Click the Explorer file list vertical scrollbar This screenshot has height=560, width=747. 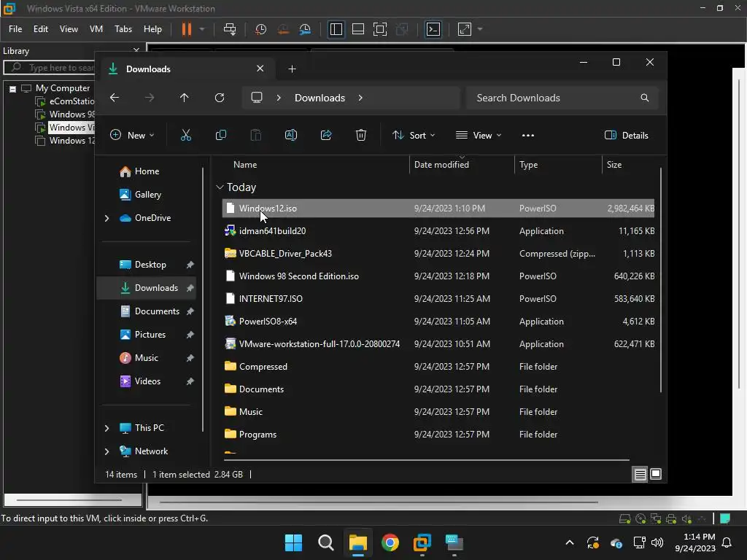tap(661, 280)
